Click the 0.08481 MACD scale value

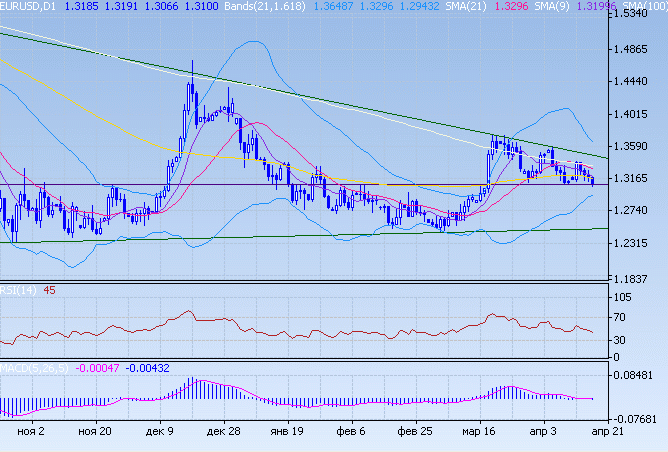[x=638, y=376]
